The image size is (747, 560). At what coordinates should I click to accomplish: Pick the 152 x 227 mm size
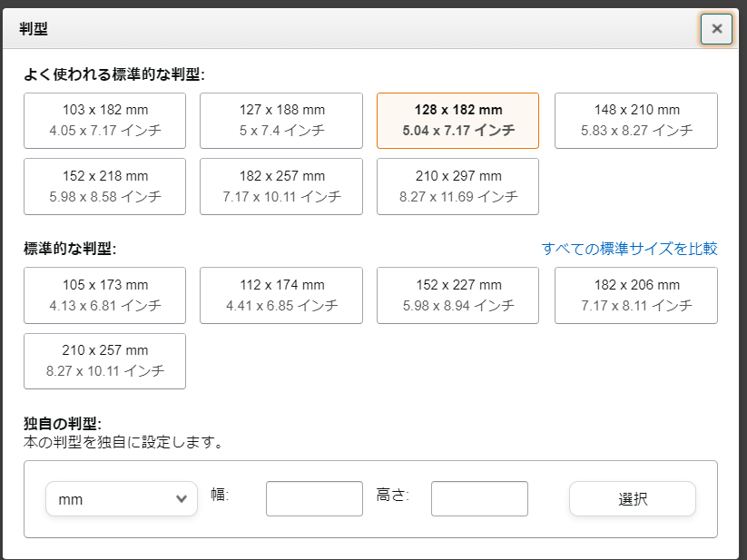click(x=457, y=295)
